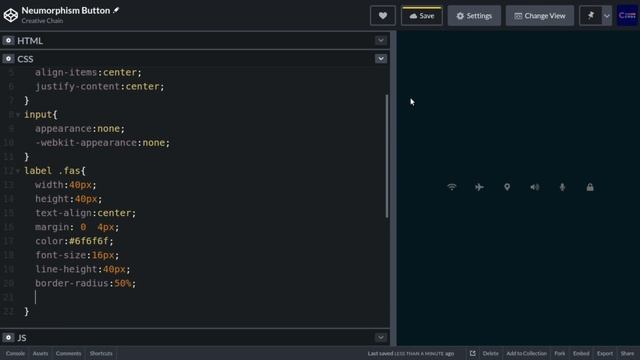Open the Assets tab
The image size is (640, 360).
(40, 353)
